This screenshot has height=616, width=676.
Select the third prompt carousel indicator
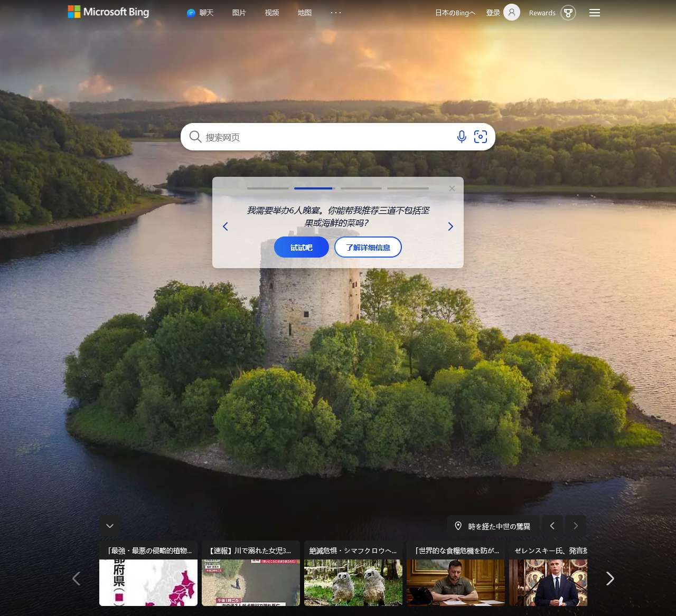point(361,188)
